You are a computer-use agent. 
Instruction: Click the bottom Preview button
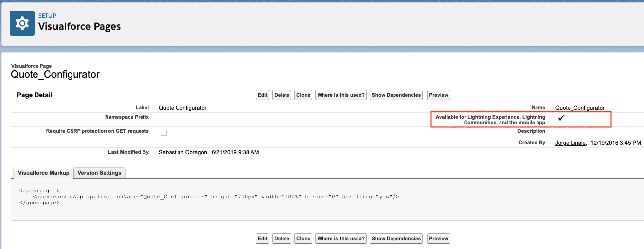coord(439,238)
